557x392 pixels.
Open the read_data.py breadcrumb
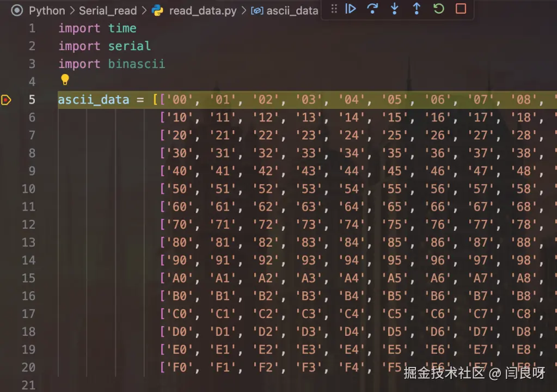(203, 11)
